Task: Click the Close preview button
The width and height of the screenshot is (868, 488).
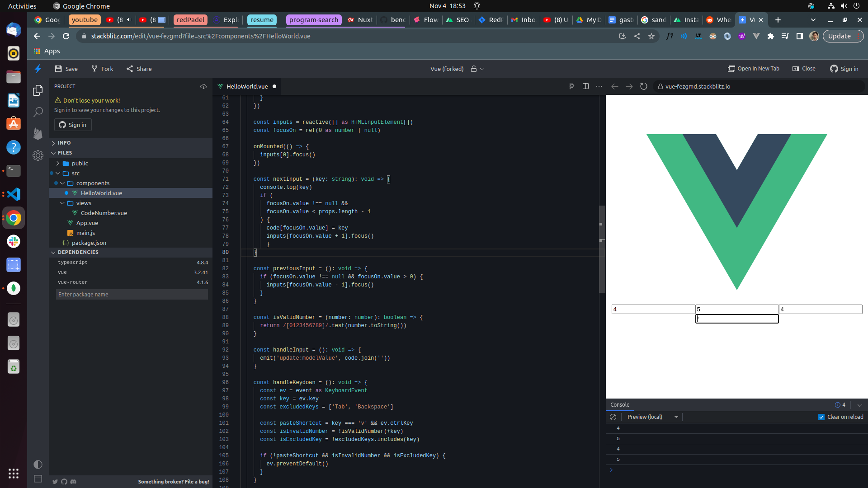Action: [804, 69]
